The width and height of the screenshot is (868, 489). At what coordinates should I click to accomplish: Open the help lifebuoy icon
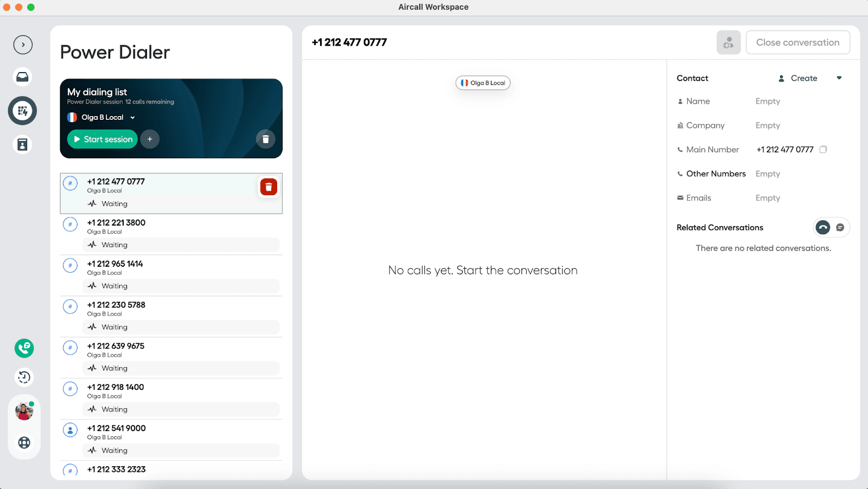pos(24,442)
